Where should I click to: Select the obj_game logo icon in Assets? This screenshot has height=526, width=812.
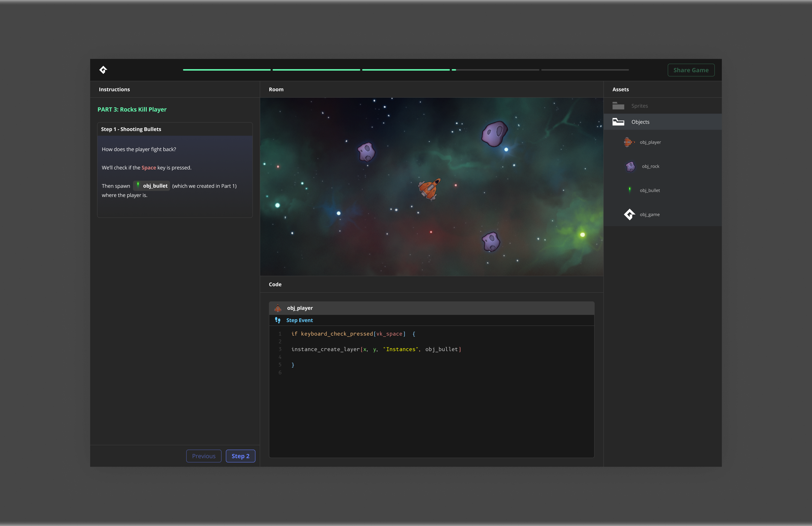tap(629, 215)
